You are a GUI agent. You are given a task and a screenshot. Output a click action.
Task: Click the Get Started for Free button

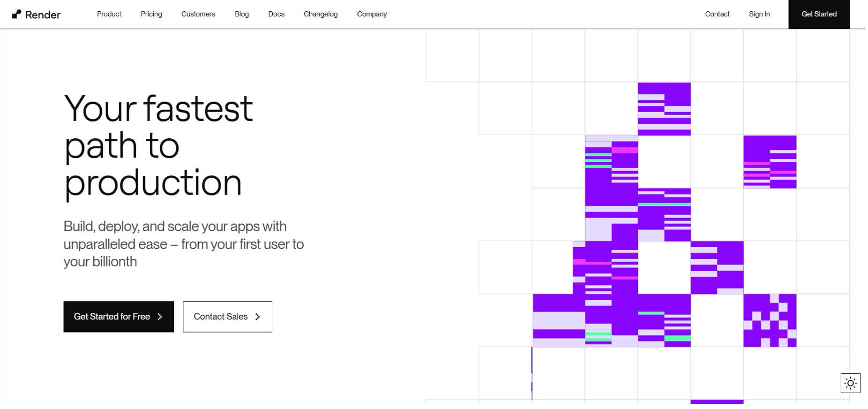(119, 317)
